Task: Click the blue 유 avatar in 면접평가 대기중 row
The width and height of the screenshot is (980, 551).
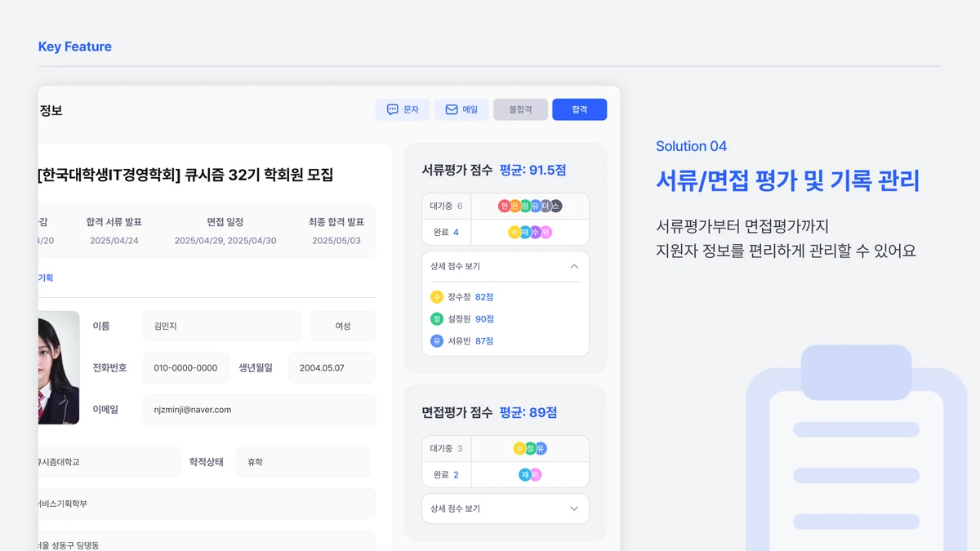Action: point(541,449)
